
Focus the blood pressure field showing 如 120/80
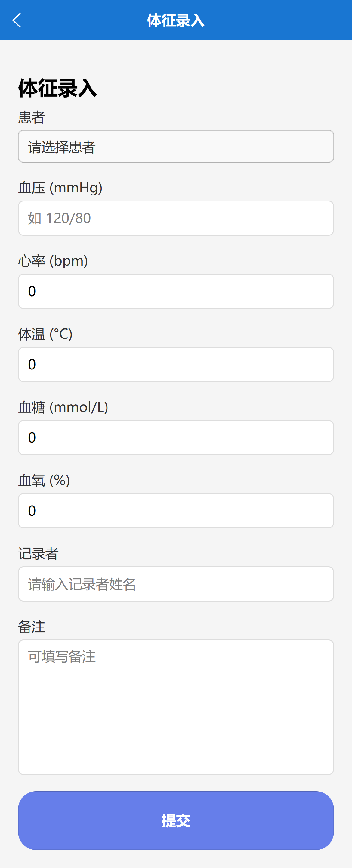click(x=176, y=218)
